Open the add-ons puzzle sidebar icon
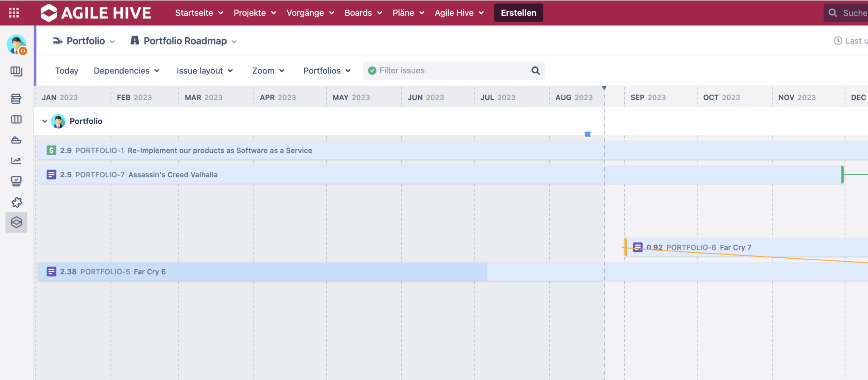The width and height of the screenshot is (868, 380). point(16,202)
